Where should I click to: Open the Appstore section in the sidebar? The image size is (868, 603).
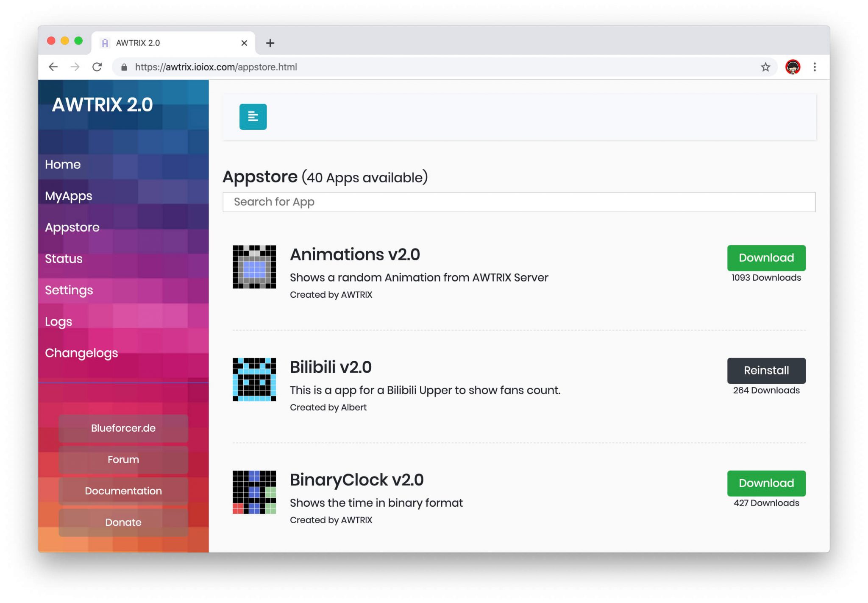72,227
